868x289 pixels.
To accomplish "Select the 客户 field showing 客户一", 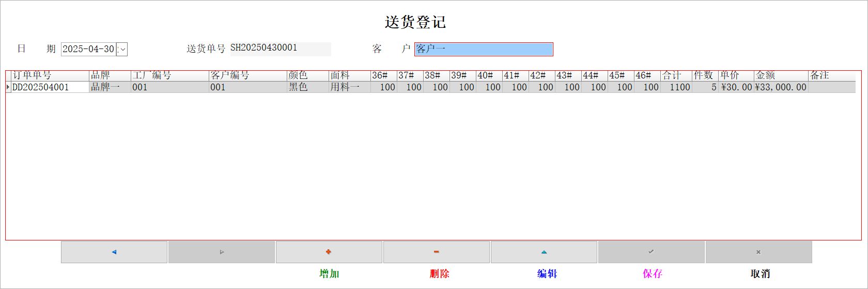I will coord(484,49).
